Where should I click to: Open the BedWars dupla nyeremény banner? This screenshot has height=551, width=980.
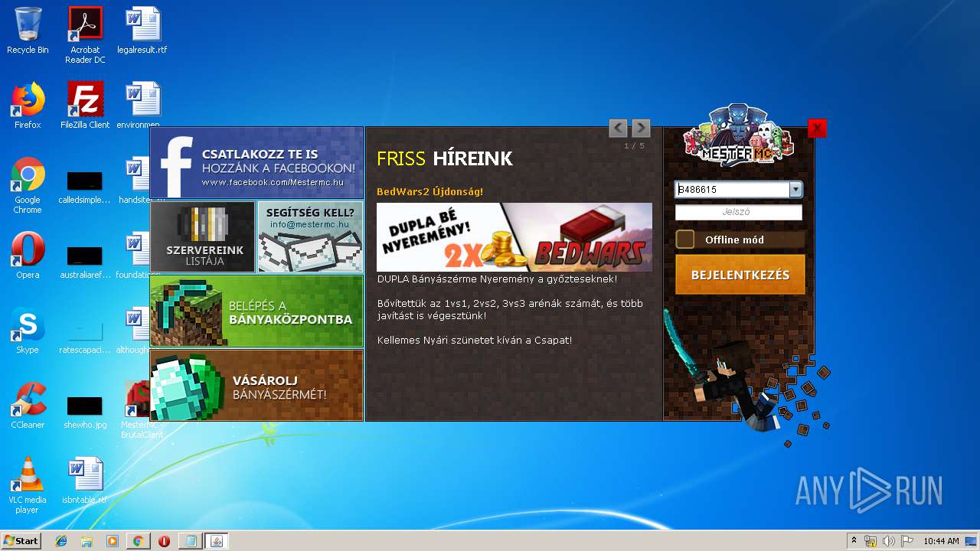coord(514,237)
